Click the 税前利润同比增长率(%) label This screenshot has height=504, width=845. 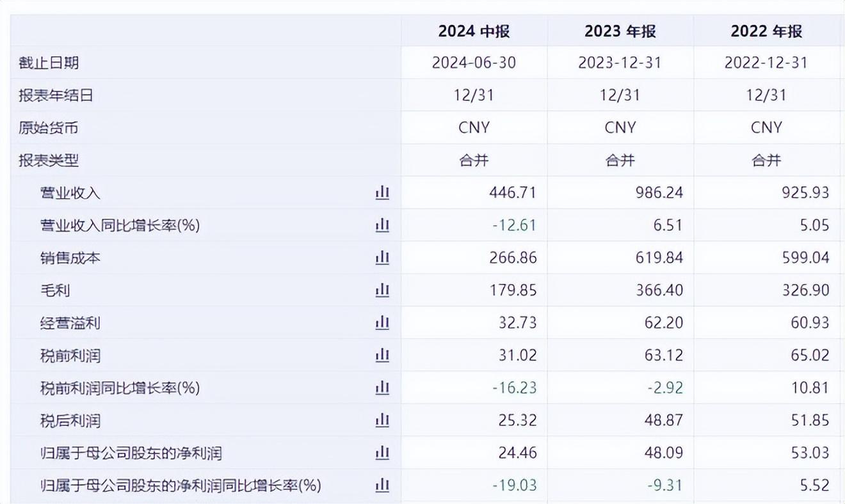pyautogui.click(x=120, y=388)
